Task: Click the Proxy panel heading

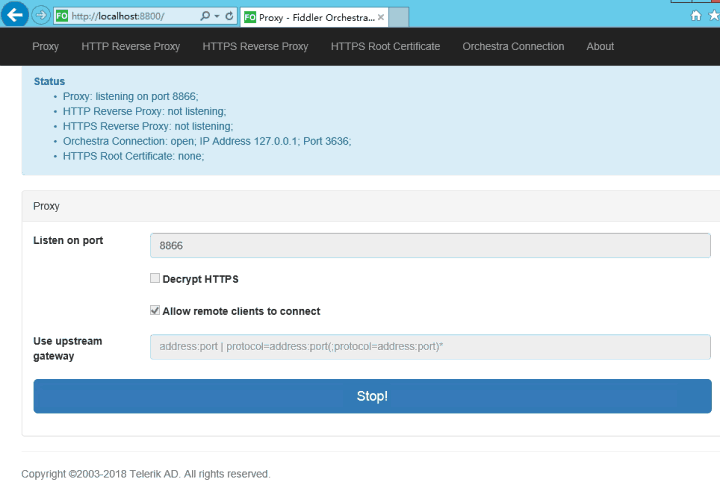Action: click(x=46, y=206)
